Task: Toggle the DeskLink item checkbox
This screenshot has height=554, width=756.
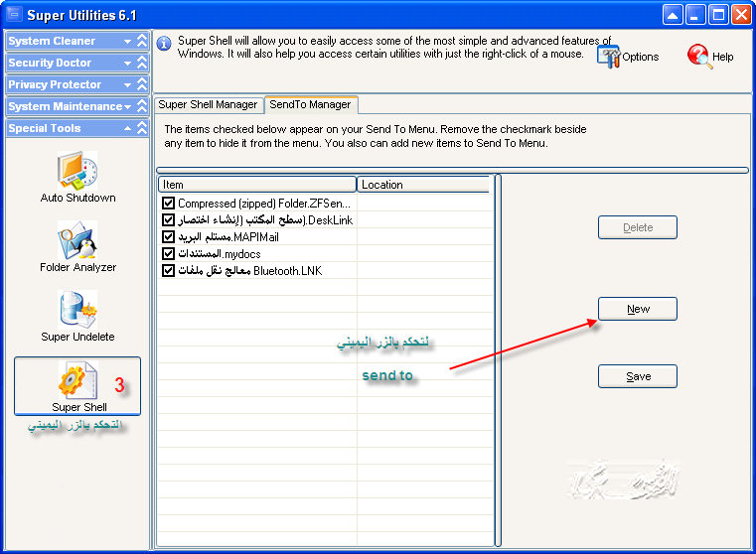Action: [168, 220]
